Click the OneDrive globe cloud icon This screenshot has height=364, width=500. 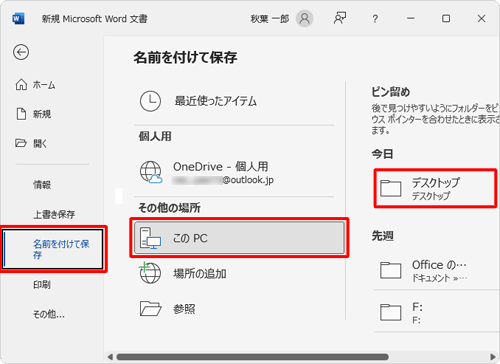[x=151, y=172]
